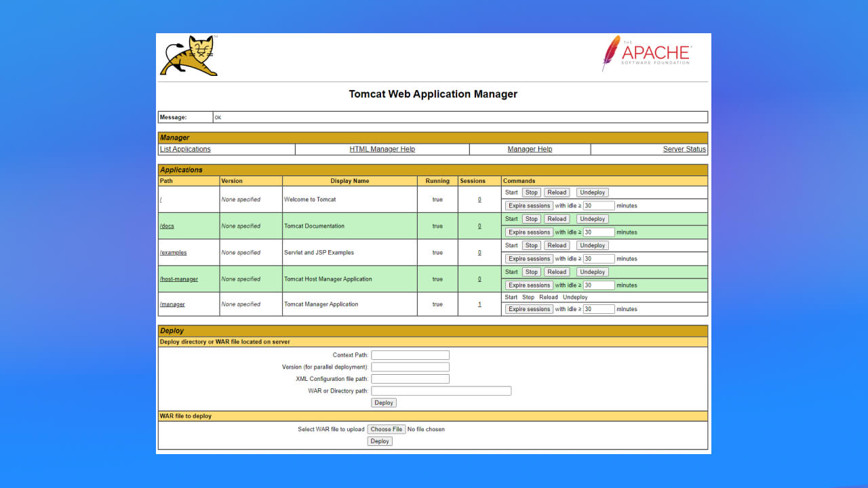View sessions count for root application
The image size is (868, 488).
(x=479, y=199)
